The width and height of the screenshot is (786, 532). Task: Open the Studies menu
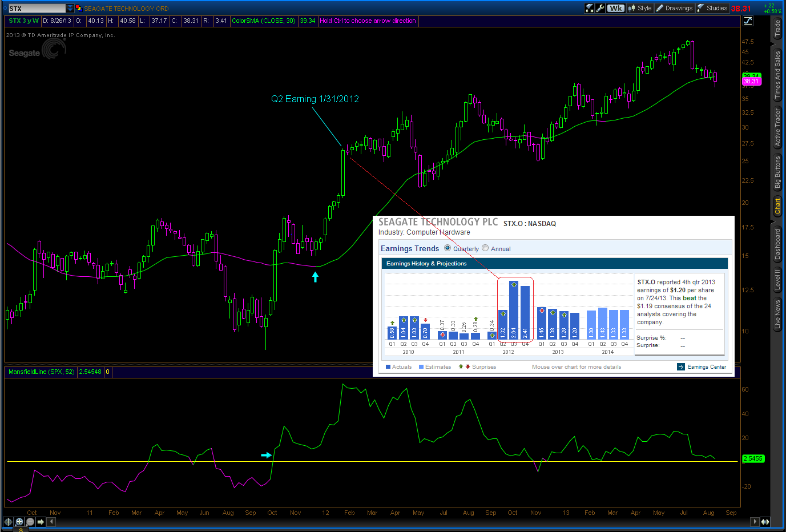click(712, 8)
